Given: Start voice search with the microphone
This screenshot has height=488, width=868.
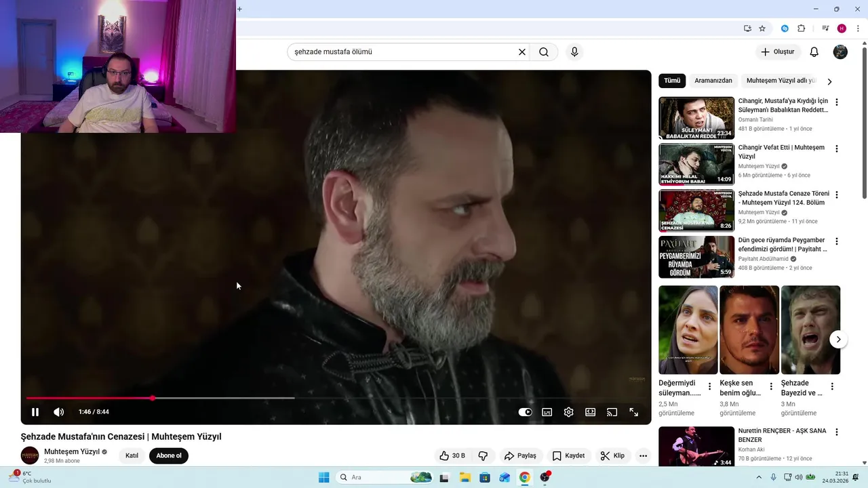Looking at the screenshot, I should point(574,52).
